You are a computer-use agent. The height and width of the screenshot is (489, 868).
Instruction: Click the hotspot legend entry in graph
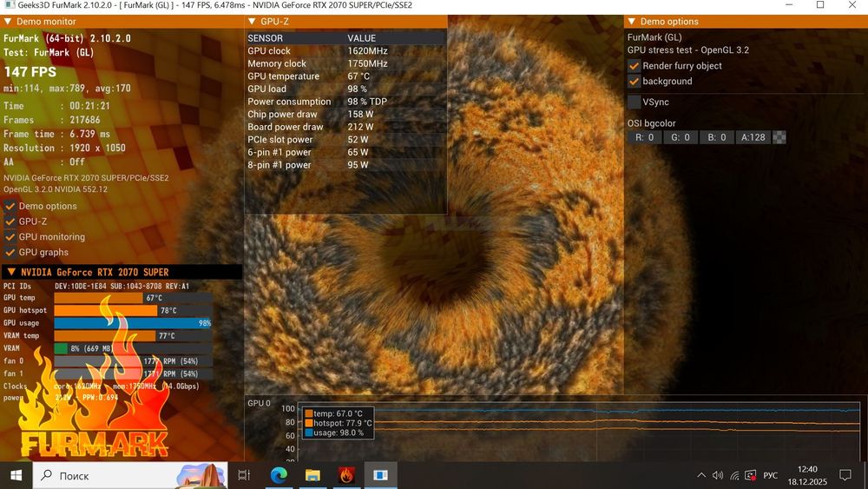pyautogui.click(x=339, y=423)
